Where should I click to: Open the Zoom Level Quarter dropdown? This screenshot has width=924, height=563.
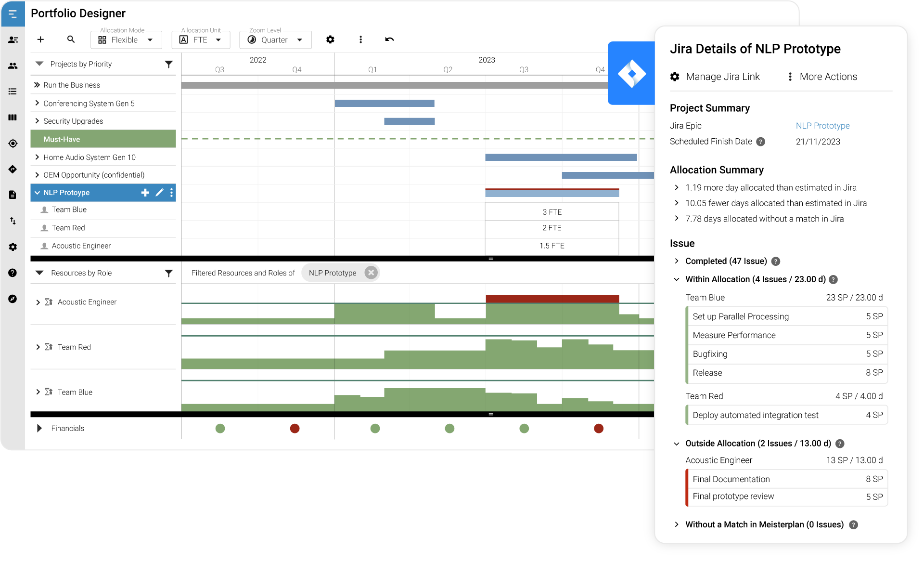(x=275, y=40)
